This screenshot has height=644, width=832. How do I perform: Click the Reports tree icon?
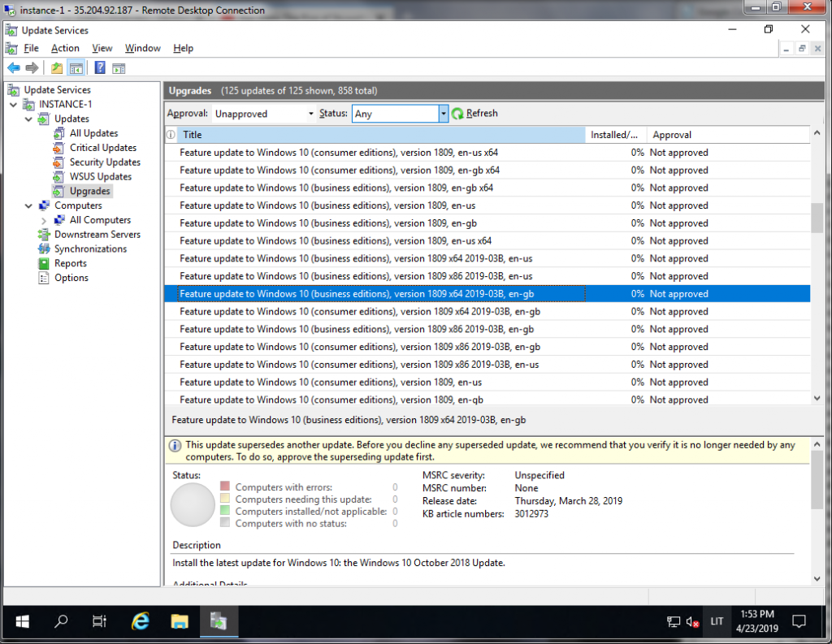pos(44,263)
